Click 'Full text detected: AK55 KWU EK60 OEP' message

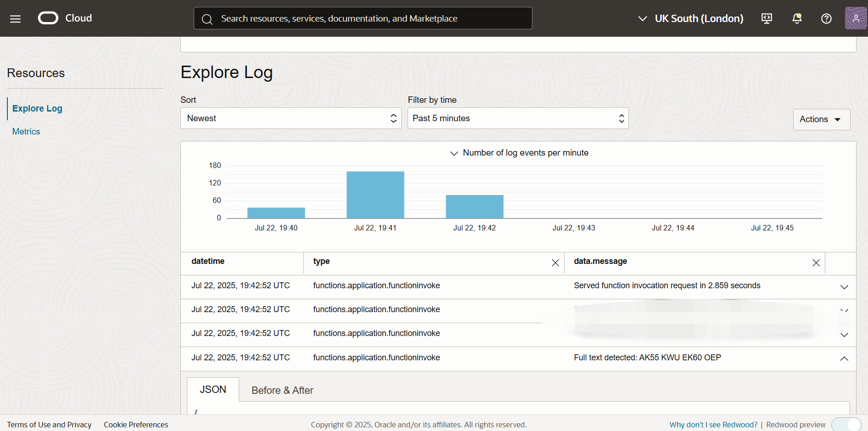(647, 358)
